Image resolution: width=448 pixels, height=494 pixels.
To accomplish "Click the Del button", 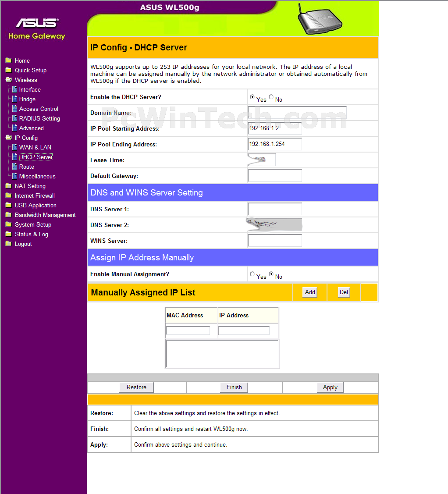I will (344, 292).
